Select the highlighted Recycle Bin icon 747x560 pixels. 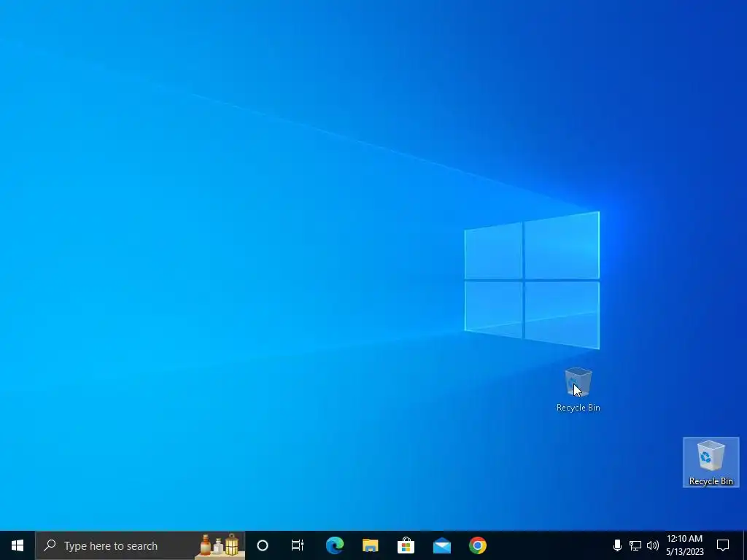point(711,462)
